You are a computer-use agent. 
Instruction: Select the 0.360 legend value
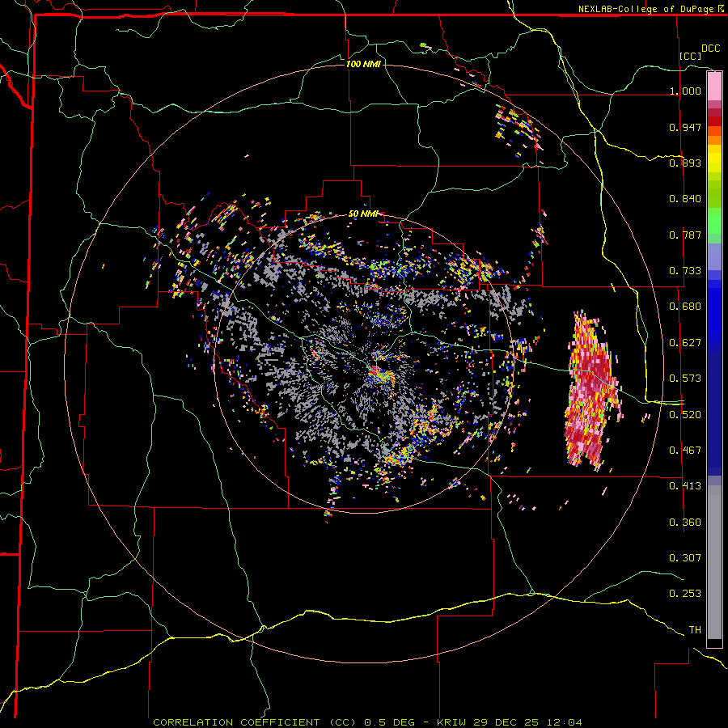(x=685, y=523)
